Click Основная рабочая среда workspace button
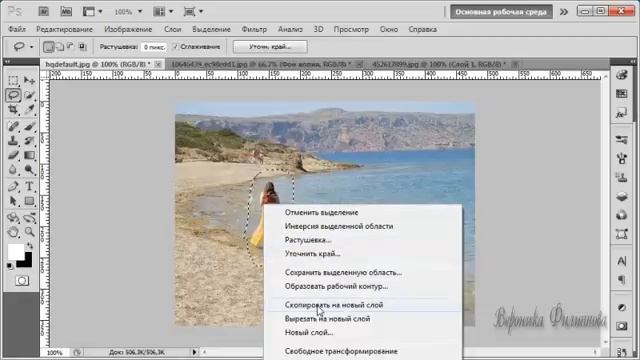The width and height of the screenshot is (640, 360). click(x=501, y=12)
